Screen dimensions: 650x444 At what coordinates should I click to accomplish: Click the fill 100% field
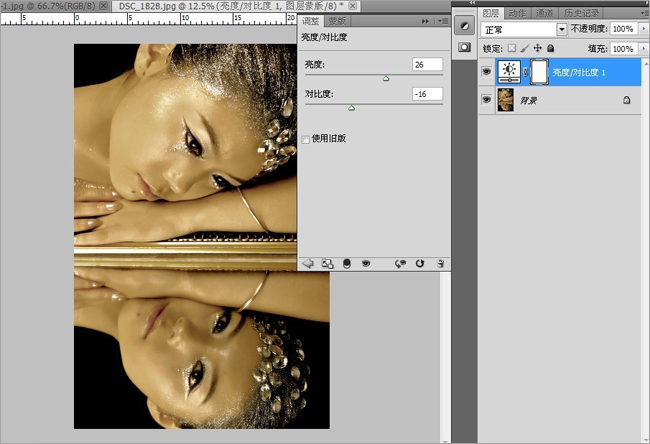[x=624, y=49]
